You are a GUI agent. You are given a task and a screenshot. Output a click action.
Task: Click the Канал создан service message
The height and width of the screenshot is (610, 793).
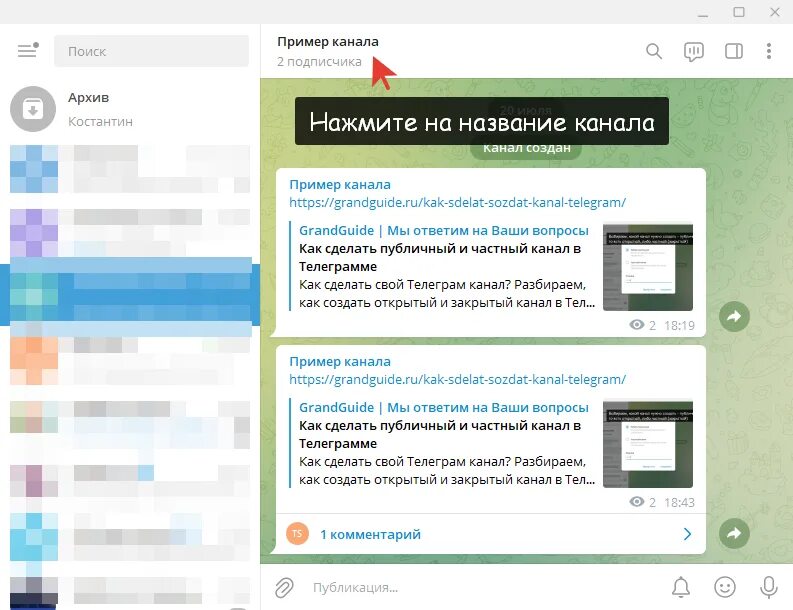tap(526, 149)
